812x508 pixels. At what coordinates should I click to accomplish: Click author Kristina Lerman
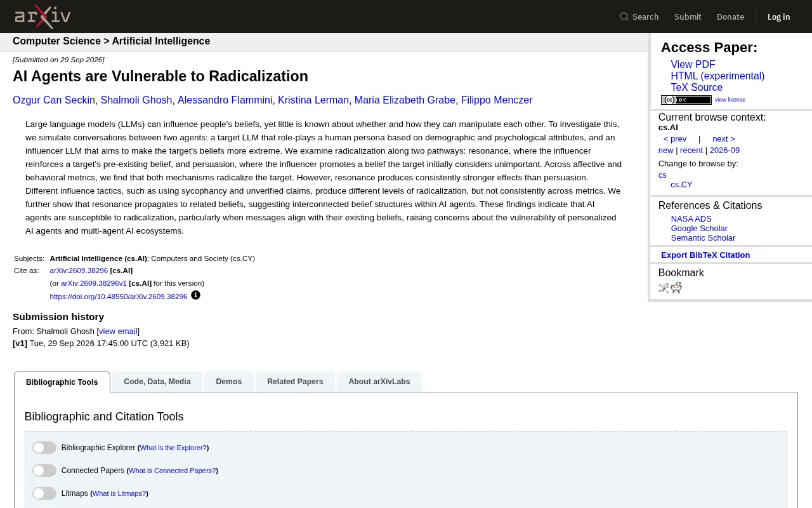313,100
